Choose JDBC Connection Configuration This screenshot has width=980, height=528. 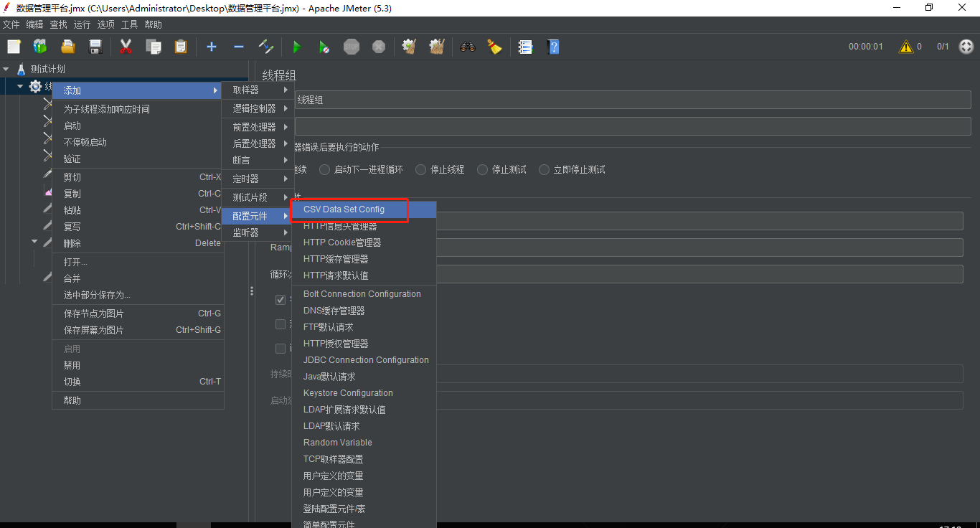click(364, 360)
